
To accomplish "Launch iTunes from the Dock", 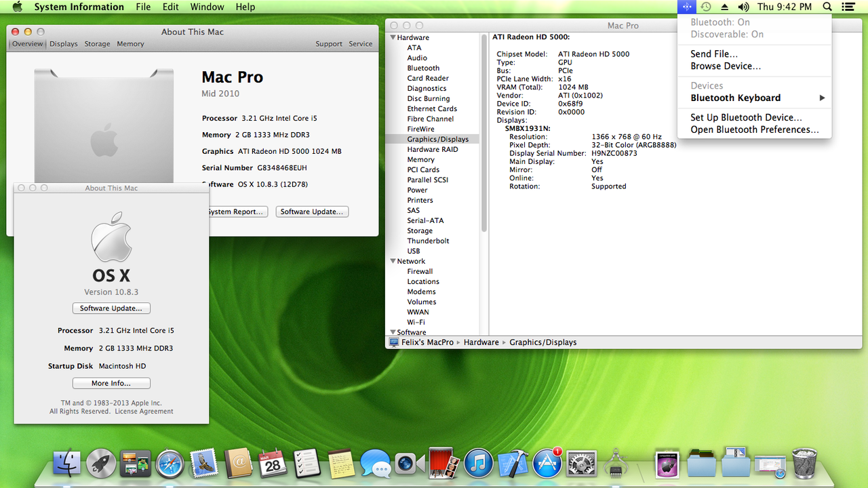I will click(x=479, y=463).
